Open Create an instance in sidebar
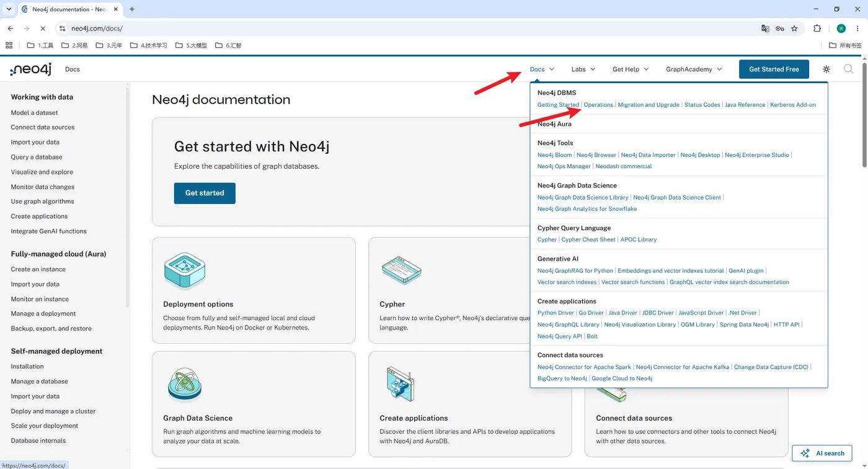The image size is (868, 469). coord(38,270)
